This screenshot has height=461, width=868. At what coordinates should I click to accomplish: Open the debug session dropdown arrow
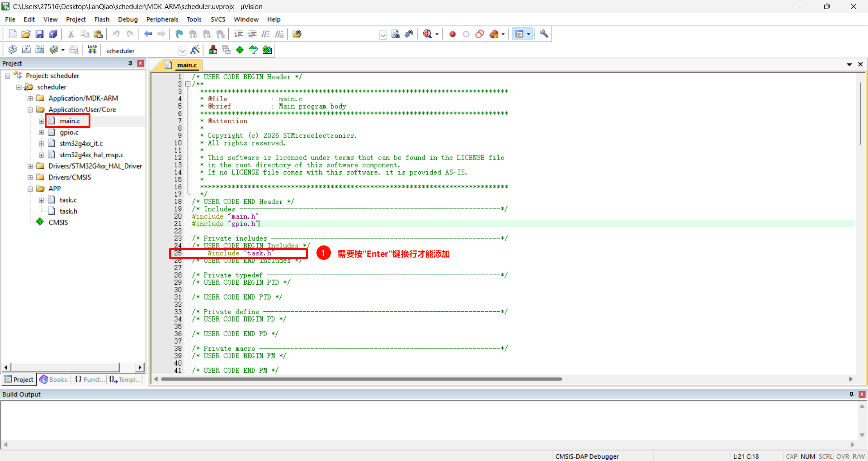point(437,34)
